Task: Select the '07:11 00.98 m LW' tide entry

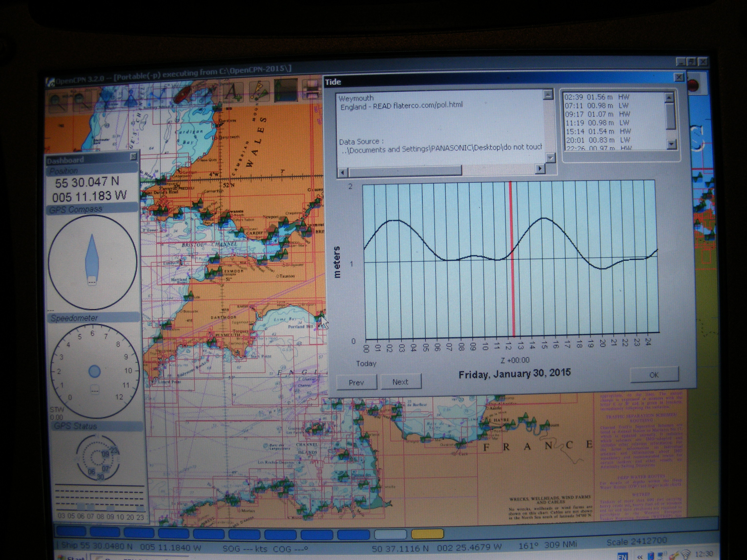Action: coord(597,106)
